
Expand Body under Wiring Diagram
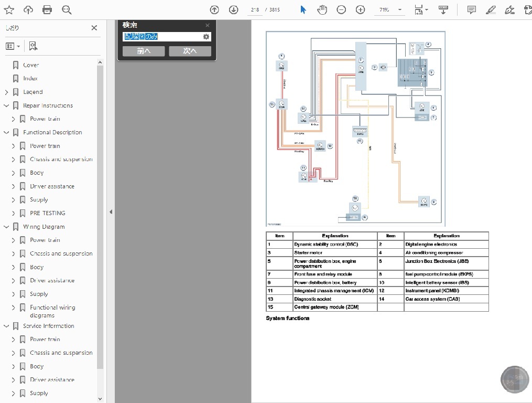click(x=13, y=268)
